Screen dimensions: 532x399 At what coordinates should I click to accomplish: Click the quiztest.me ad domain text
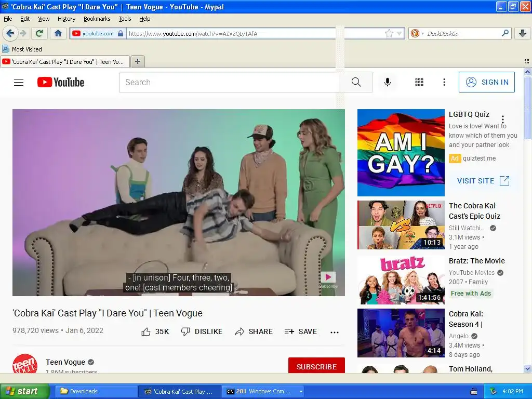(479, 158)
